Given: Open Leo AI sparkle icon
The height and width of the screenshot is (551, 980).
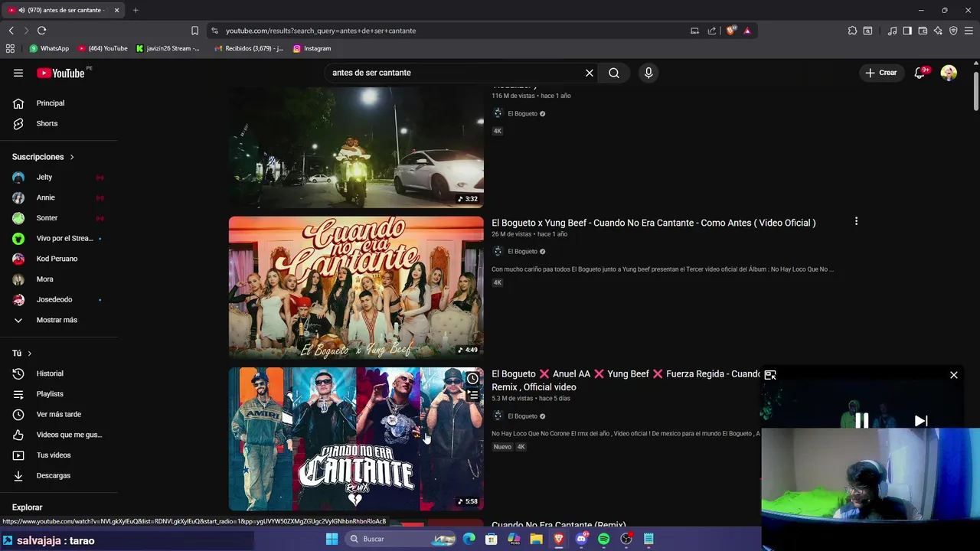Looking at the screenshot, I should pos(938,31).
